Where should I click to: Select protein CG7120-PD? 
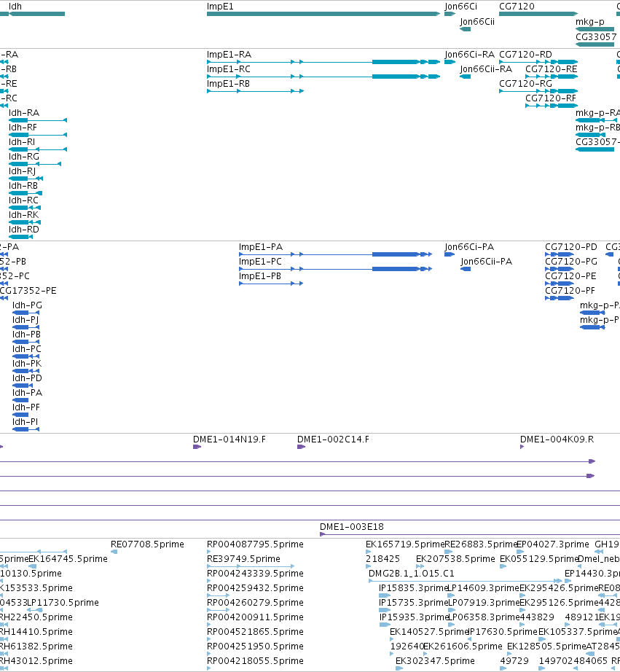(559, 254)
